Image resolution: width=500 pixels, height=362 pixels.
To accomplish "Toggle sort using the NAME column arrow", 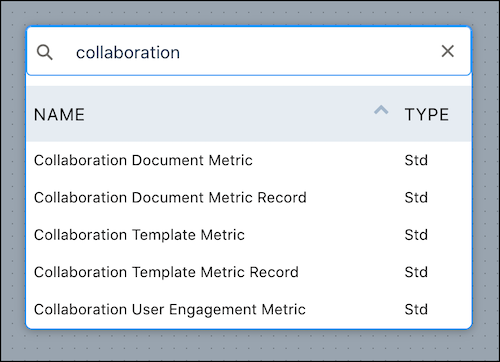I will [x=381, y=110].
